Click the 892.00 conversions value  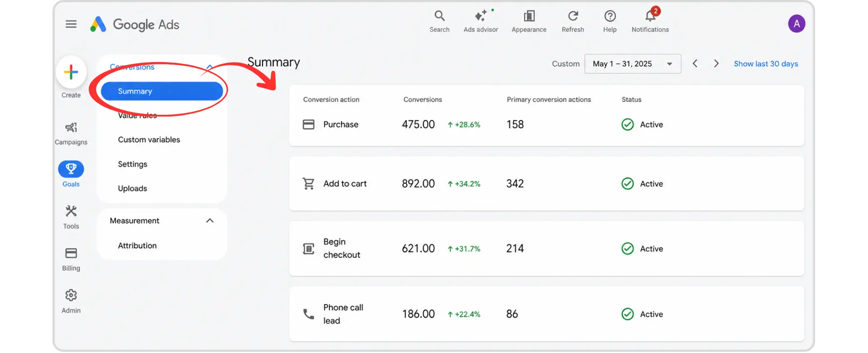[x=418, y=184]
